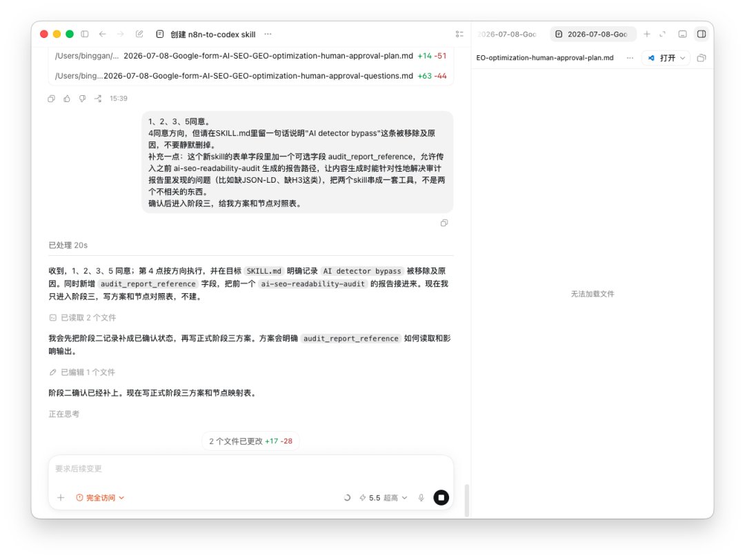Switch to the active 2026-07-08-Goo tab
The height and width of the screenshot is (560, 745).
593,34
